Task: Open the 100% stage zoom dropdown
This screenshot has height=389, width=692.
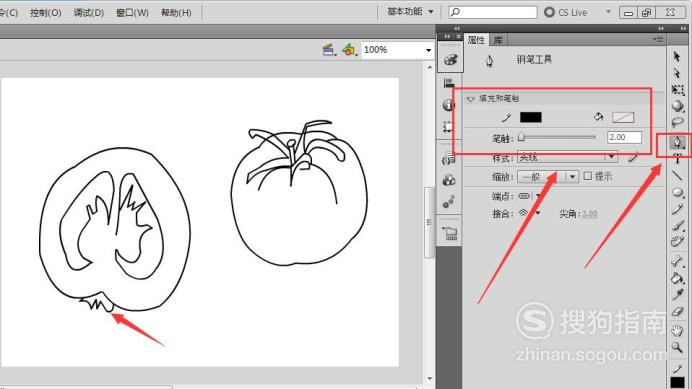Action: click(428, 50)
